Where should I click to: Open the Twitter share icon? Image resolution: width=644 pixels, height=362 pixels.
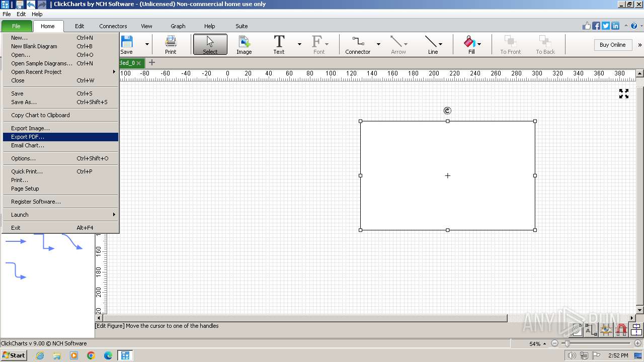pyautogui.click(x=606, y=26)
